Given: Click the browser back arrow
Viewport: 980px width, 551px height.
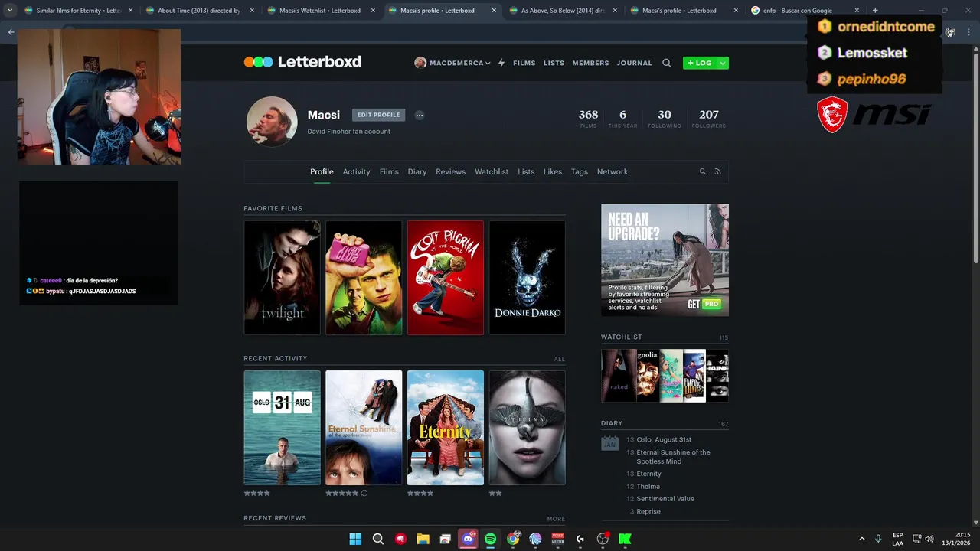Looking at the screenshot, I should tap(11, 32).
